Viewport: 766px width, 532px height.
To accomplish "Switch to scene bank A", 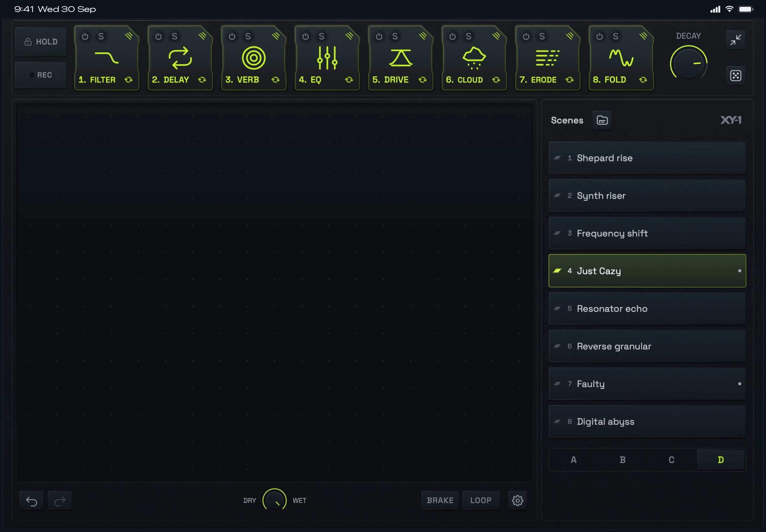I will click(574, 460).
